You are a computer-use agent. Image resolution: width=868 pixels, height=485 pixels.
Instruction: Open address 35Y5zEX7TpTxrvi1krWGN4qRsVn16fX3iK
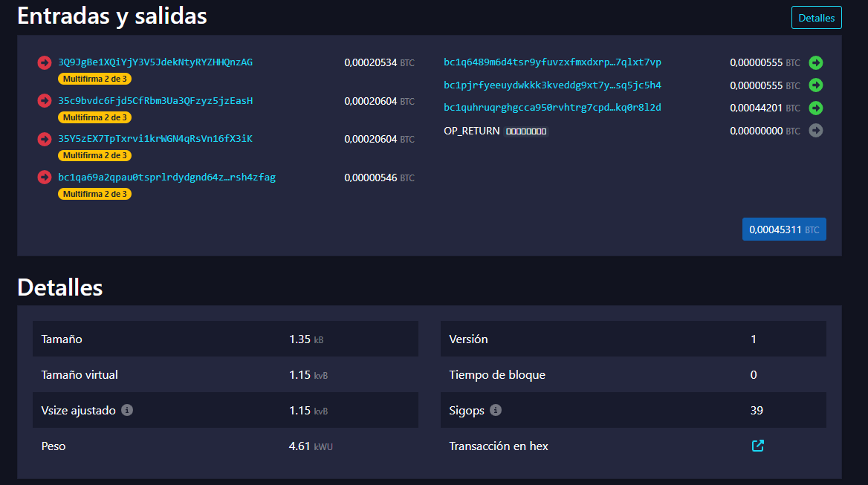[x=155, y=139]
